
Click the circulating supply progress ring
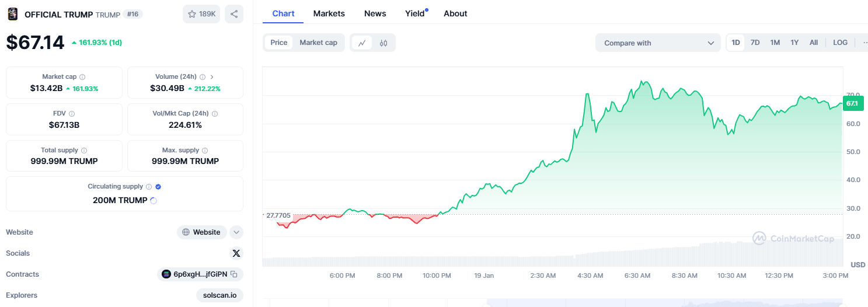(154, 200)
